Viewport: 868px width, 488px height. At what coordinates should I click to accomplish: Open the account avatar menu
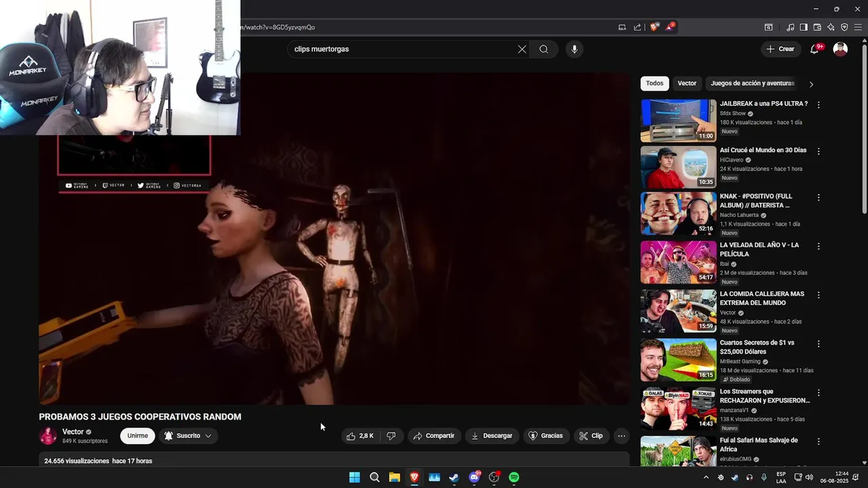click(840, 49)
